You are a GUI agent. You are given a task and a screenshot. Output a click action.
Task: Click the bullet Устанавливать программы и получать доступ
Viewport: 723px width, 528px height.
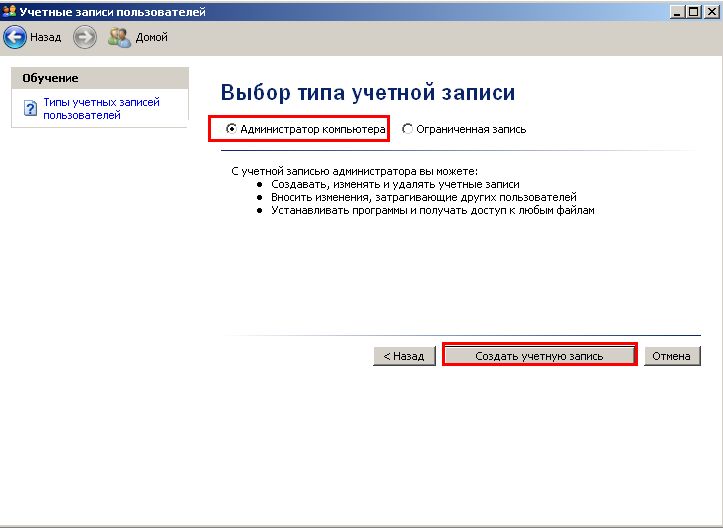pos(433,210)
